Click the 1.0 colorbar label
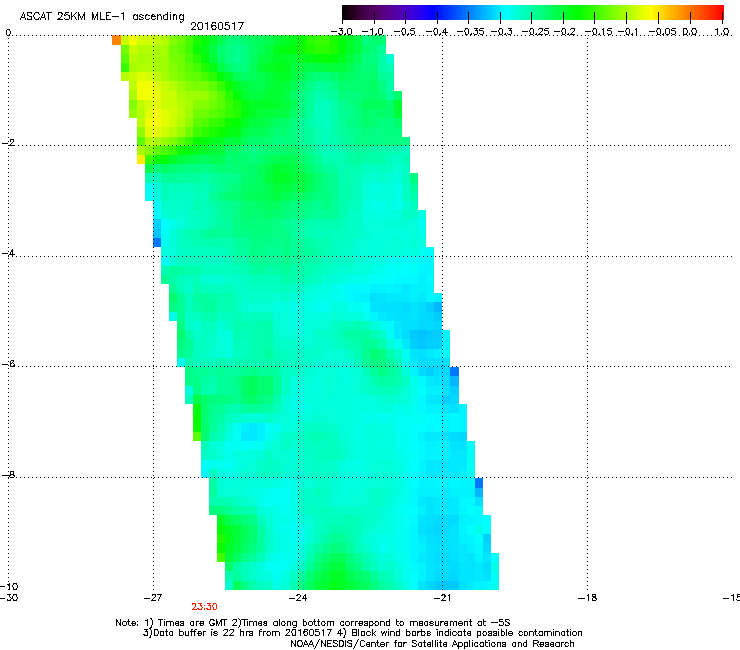This screenshot has height=650, width=740. coord(722,32)
